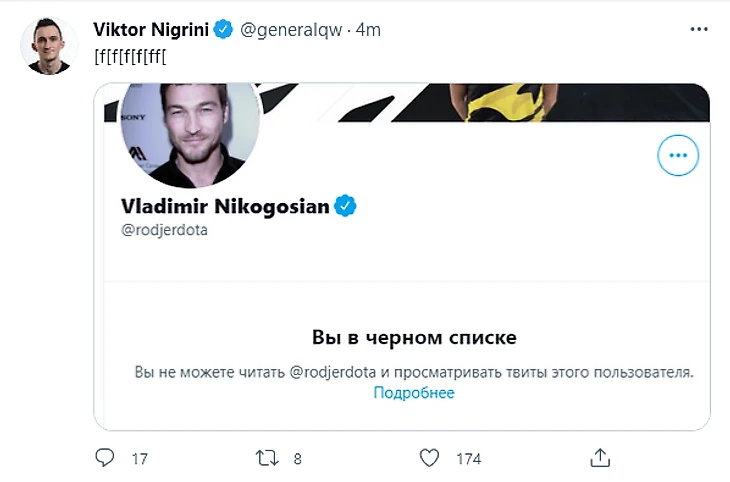Click Vladimir Nikogosian's round profile photo
The height and width of the screenshot is (482, 730).
[x=190, y=130]
